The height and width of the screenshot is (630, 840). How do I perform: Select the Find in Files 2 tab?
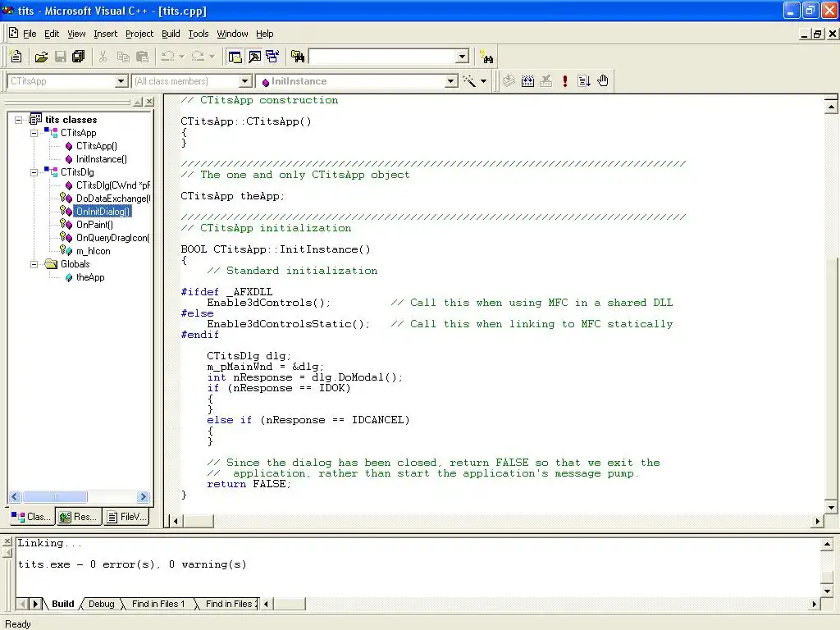tap(230, 604)
